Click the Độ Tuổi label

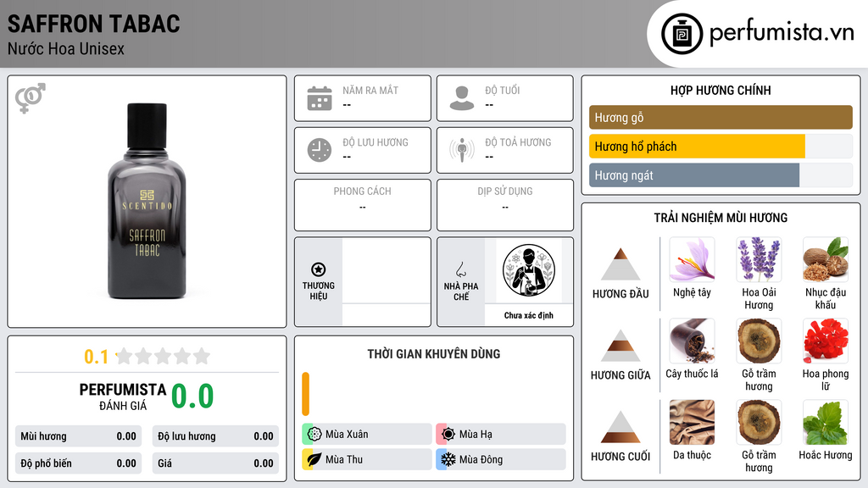click(x=503, y=90)
